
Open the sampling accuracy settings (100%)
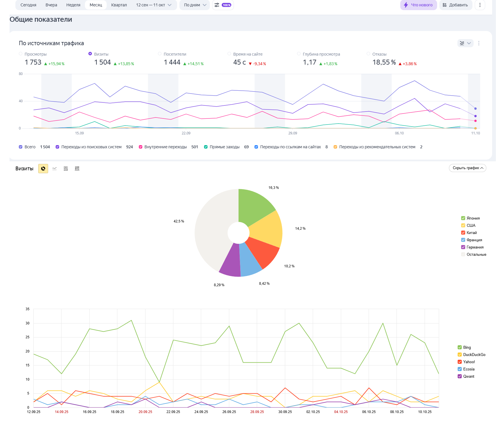223,5
